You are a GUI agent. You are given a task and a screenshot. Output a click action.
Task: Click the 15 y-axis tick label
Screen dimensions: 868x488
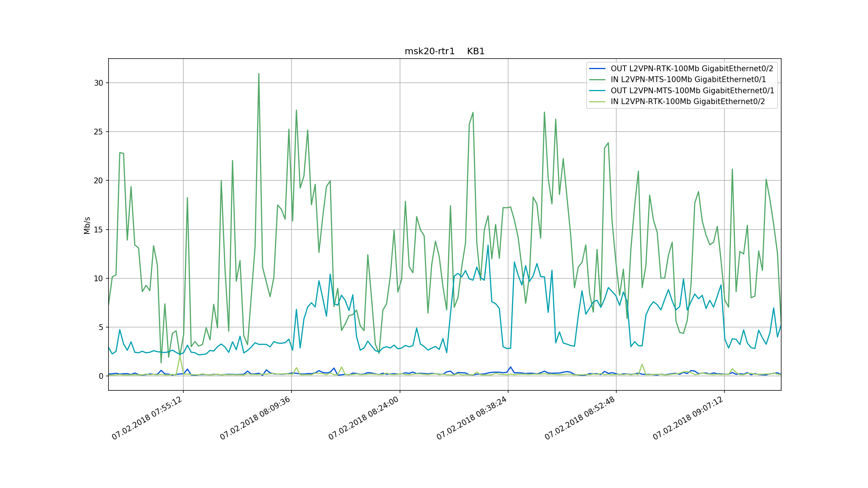(x=98, y=230)
